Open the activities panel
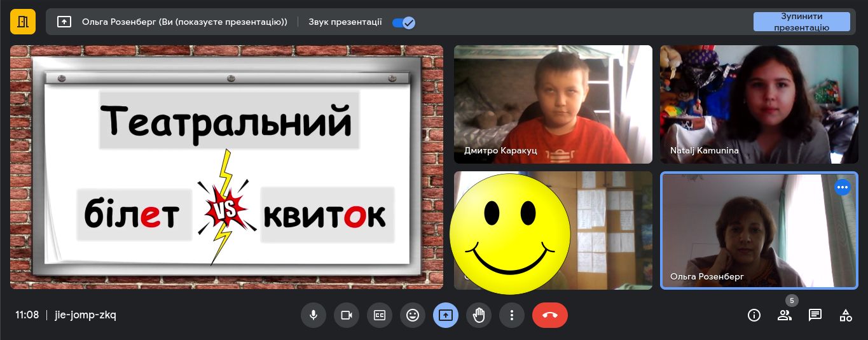Screen dimensions: 868x340 846,315
